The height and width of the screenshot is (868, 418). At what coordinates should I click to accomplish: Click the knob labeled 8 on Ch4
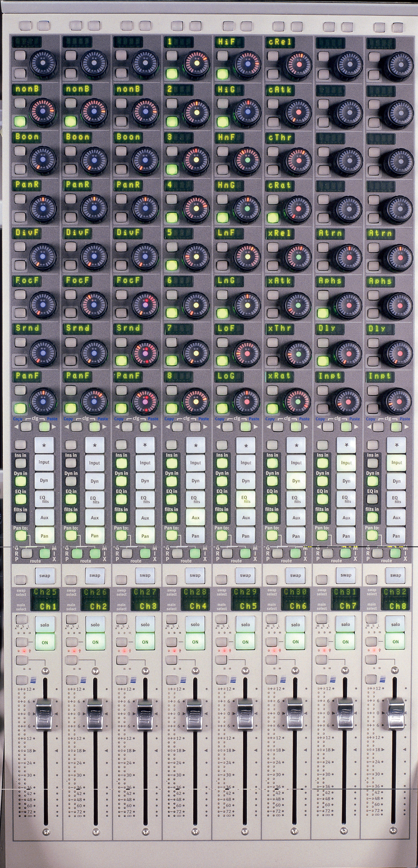pos(196,402)
